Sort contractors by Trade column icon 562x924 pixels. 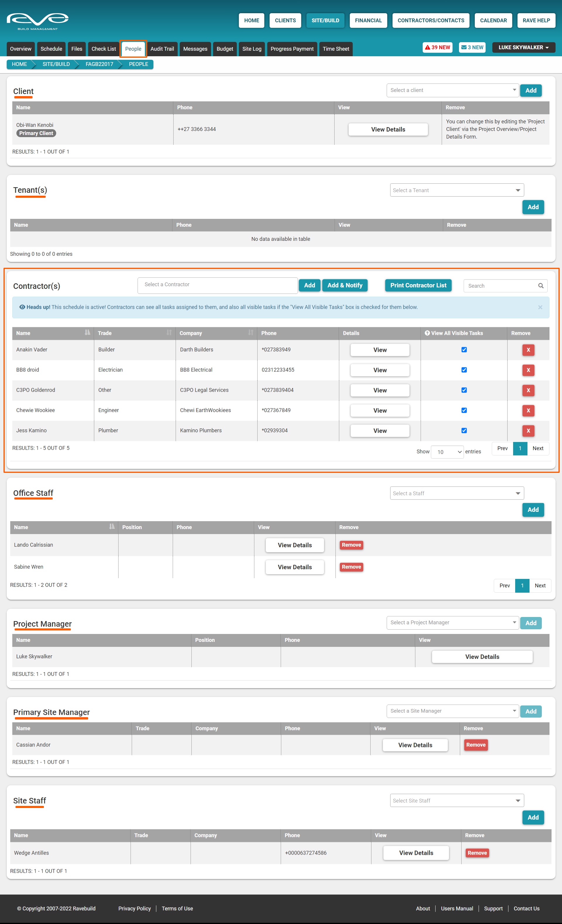(x=169, y=333)
